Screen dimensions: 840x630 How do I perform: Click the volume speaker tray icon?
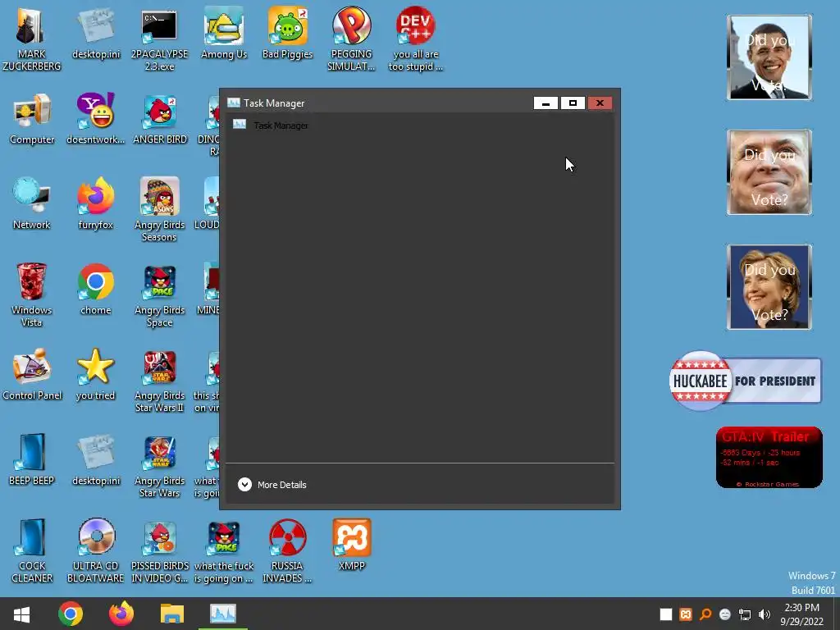click(765, 614)
